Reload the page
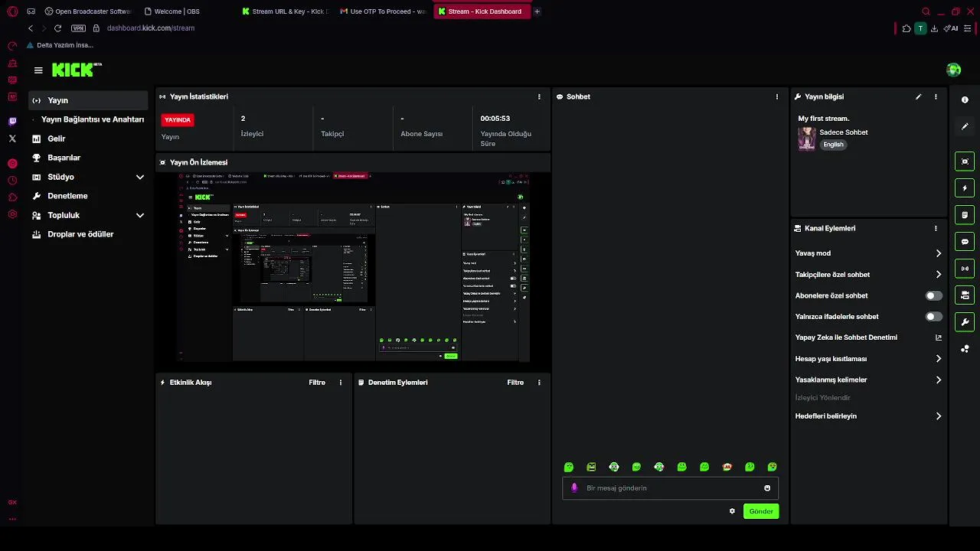Screen dimensions: 980x551 [x=57, y=28]
